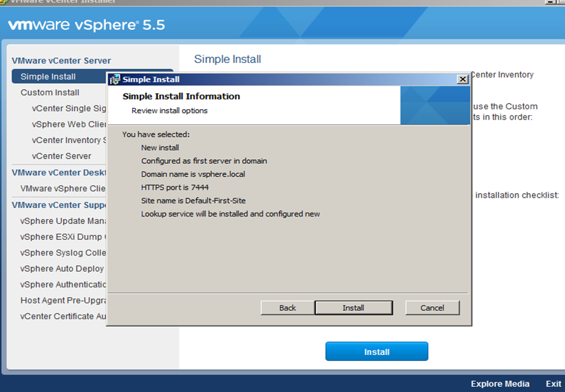Select vSphere Update Manager entry
The height and width of the screenshot is (392, 565).
click(x=63, y=220)
